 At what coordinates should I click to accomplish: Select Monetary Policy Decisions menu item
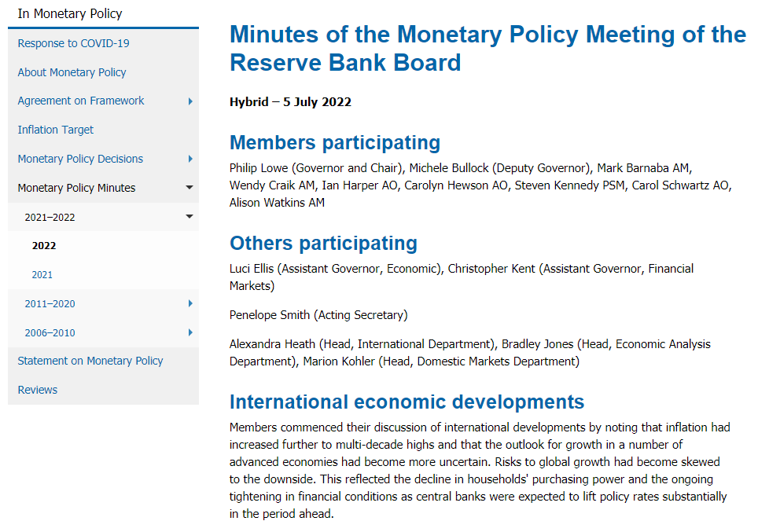click(80, 159)
